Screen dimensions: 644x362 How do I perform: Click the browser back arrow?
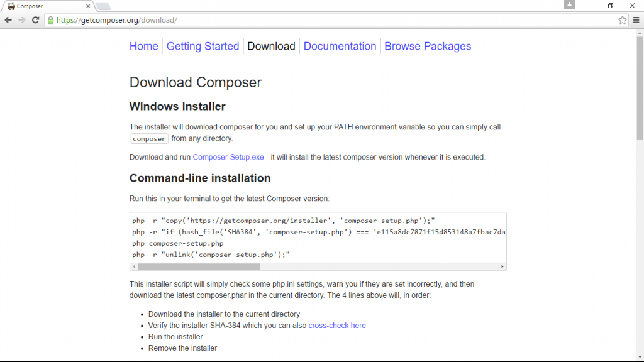[x=8, y=20]
